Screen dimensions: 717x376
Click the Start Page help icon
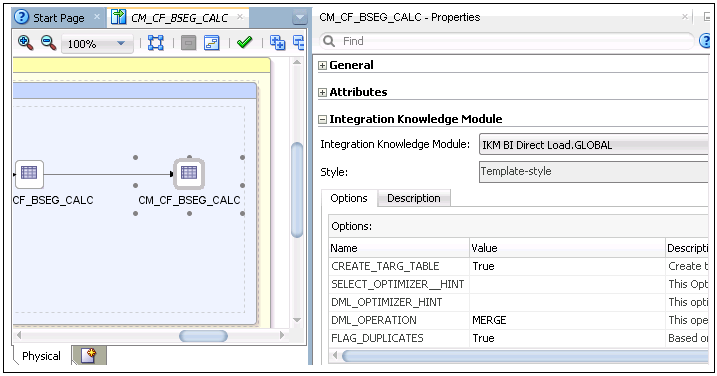21,17
